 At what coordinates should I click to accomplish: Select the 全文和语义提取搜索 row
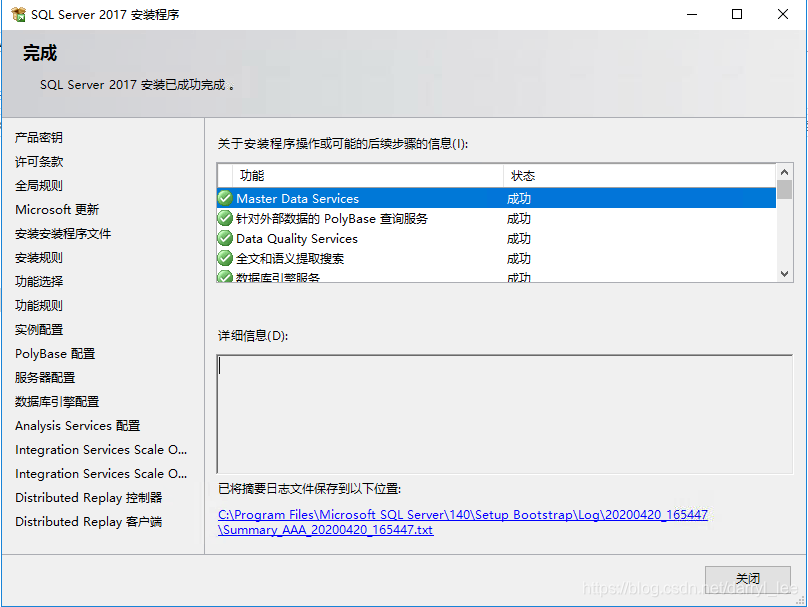(497, 258)
